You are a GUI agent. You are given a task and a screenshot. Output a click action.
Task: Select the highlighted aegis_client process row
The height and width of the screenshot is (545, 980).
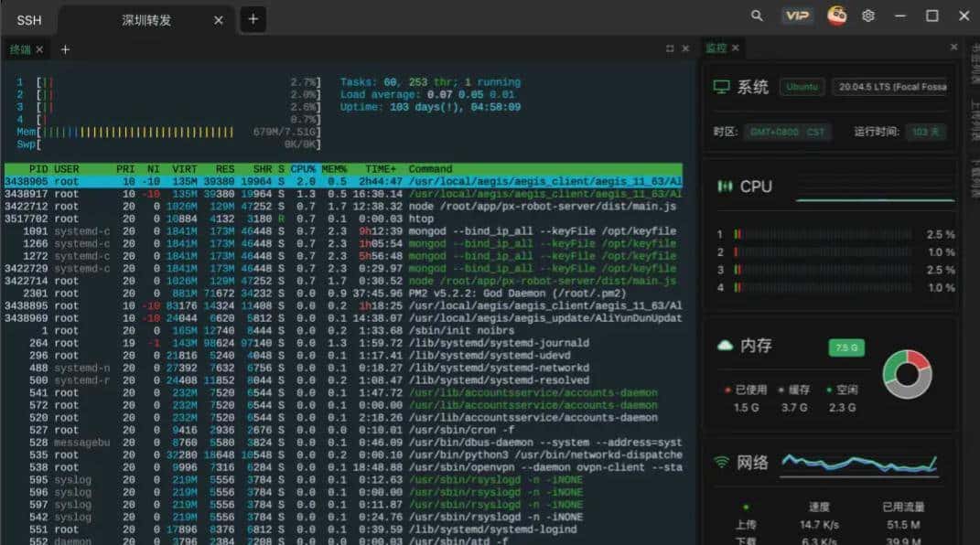point(275,179)
